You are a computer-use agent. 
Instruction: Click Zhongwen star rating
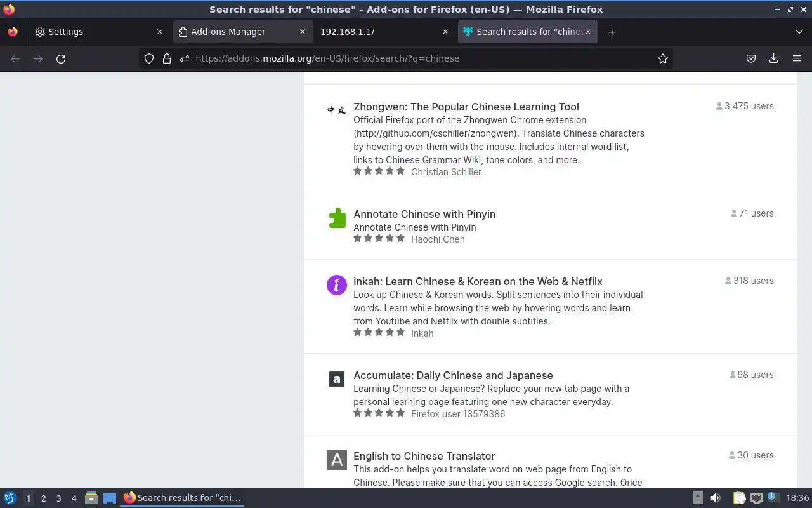379,171
